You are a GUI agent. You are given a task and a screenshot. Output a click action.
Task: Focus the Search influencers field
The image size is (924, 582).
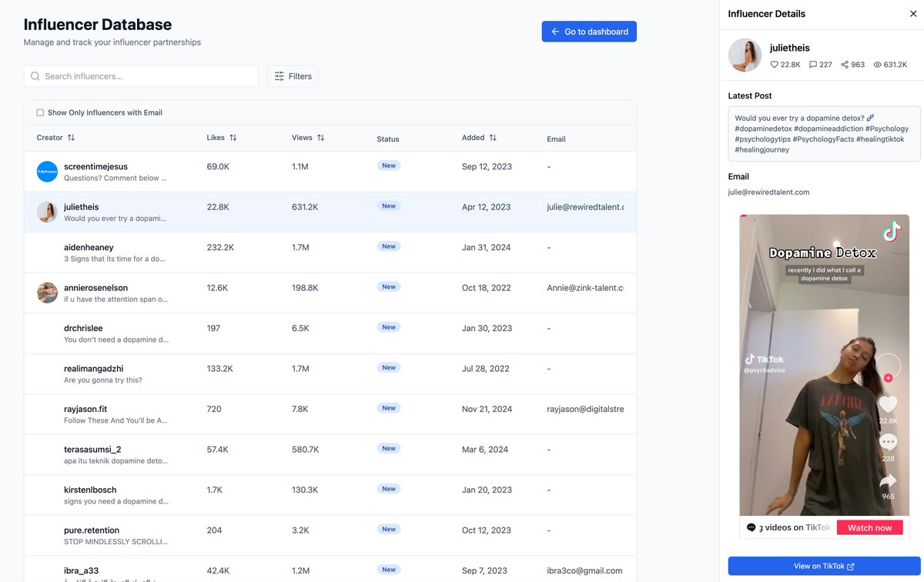pos(141,76)
